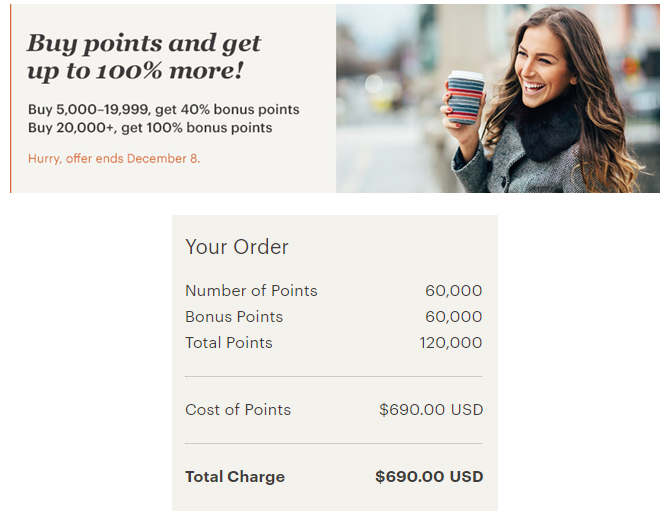Click the 'Buy points and get up to 100% more!' headline
This screenshot has height=520, width=668.
[x=144, y=56]
